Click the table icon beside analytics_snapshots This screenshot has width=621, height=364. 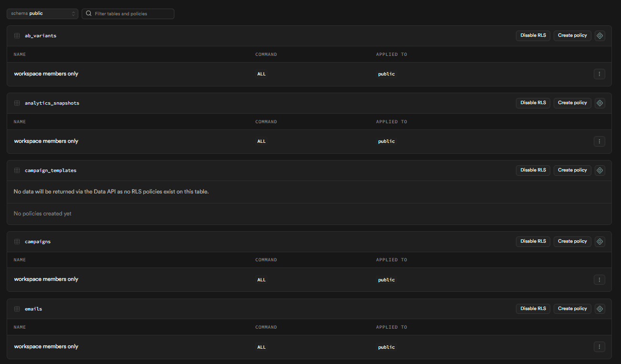tap(17, 103)
